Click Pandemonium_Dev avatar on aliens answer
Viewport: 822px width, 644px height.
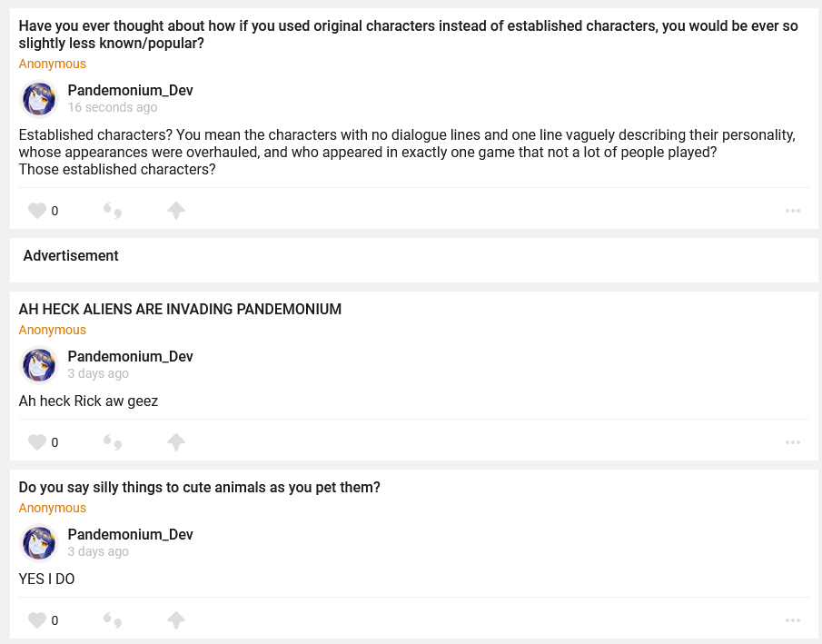(39, 364)
